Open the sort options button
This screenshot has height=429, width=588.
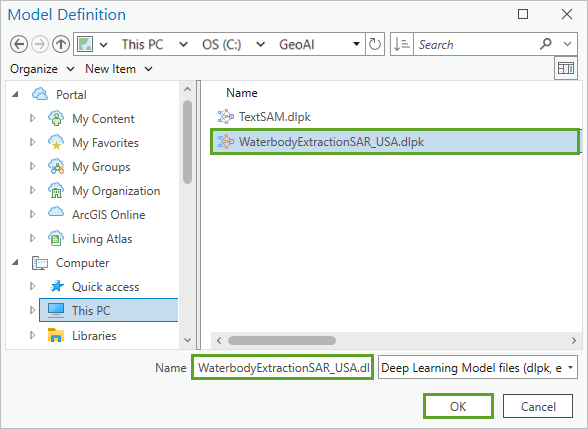pos(402,44)
